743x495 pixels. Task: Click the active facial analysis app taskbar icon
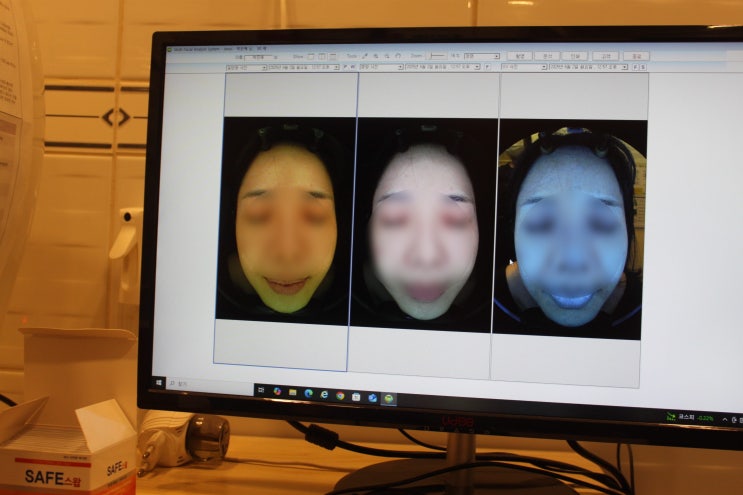tap(389, 399)
